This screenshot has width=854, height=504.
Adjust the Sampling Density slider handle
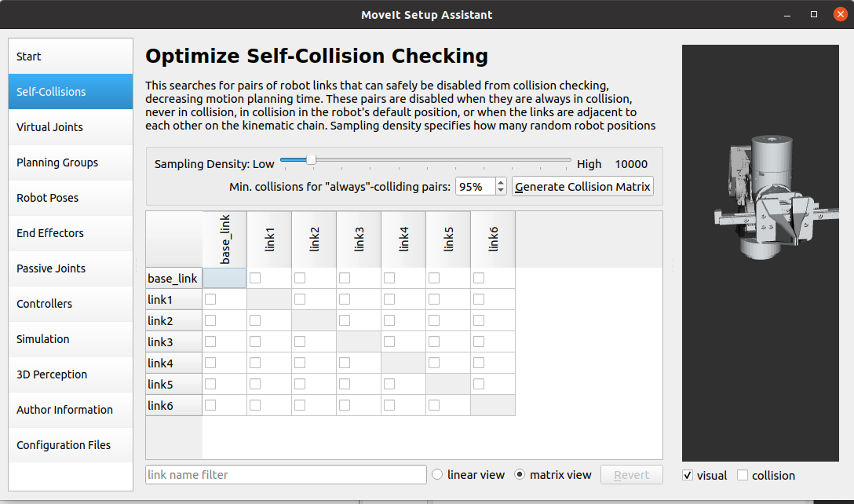tap(311, 159)
